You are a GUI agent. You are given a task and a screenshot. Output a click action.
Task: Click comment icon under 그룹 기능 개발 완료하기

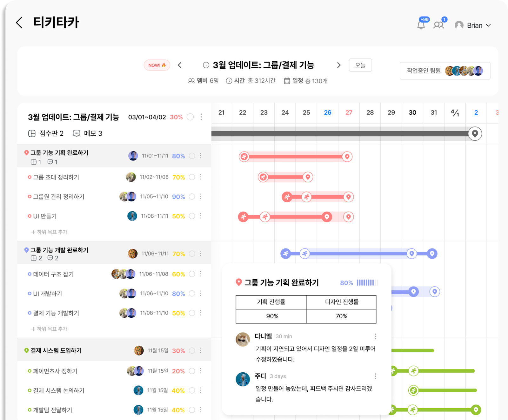click(50, 258)
